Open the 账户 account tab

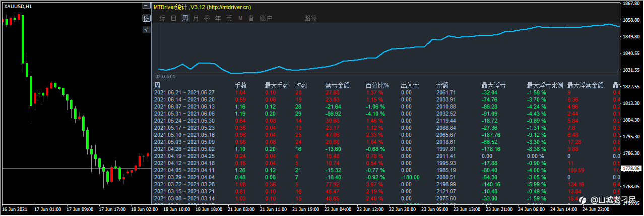[266, 19]
